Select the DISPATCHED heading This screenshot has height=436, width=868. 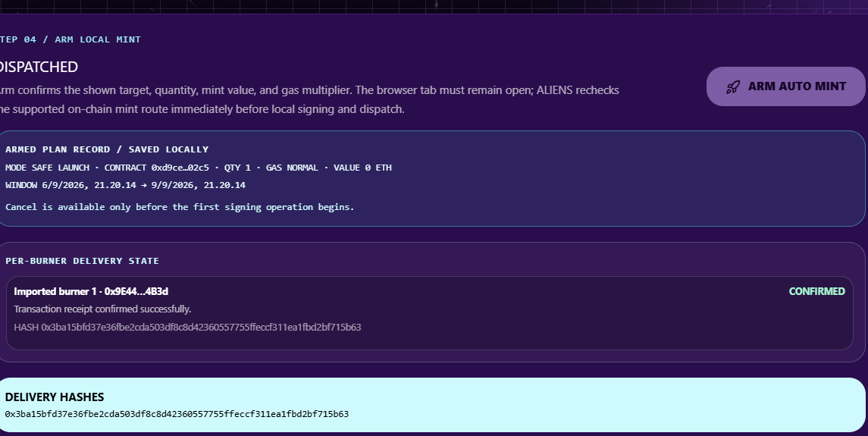[38, 67]
